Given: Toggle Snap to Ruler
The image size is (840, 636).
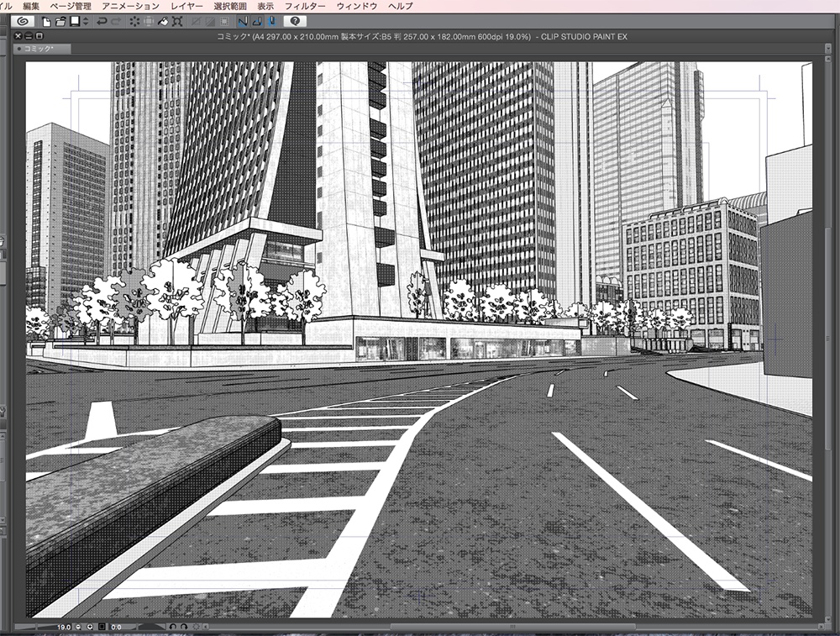Looking at the screenshot, I should pos(243,22).
